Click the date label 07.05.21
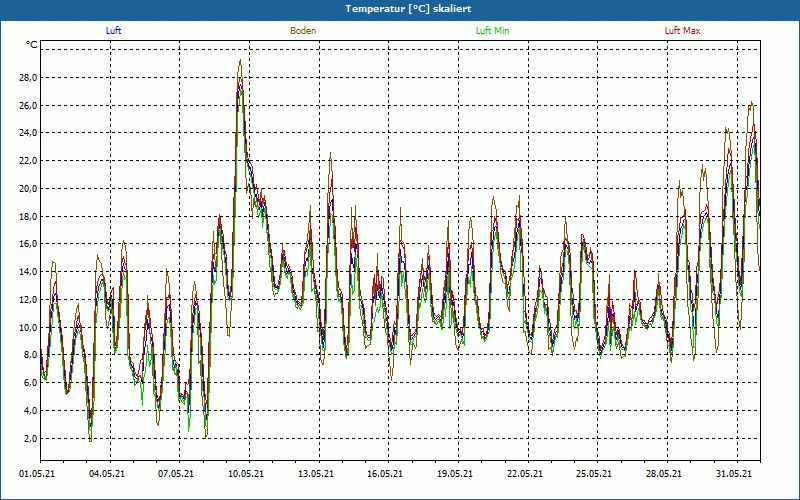 (x=176, y=474)
